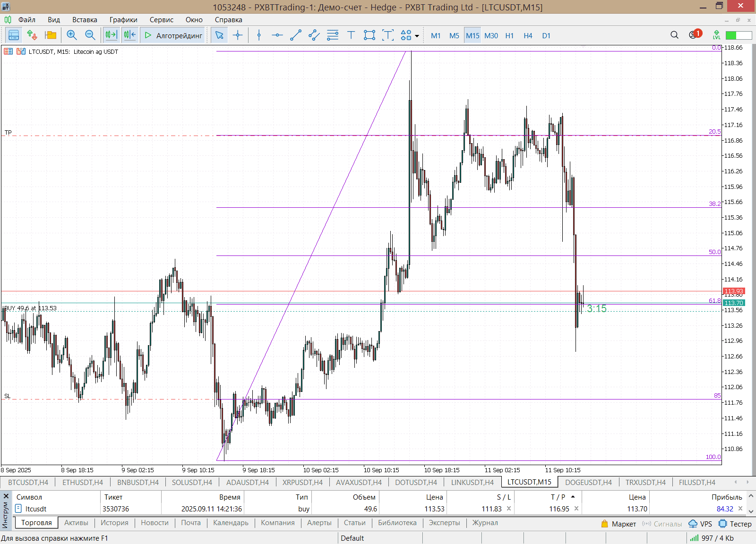Toggle the Algo Trading button
This screenshot has width=756, height=544.
point(173,35)
